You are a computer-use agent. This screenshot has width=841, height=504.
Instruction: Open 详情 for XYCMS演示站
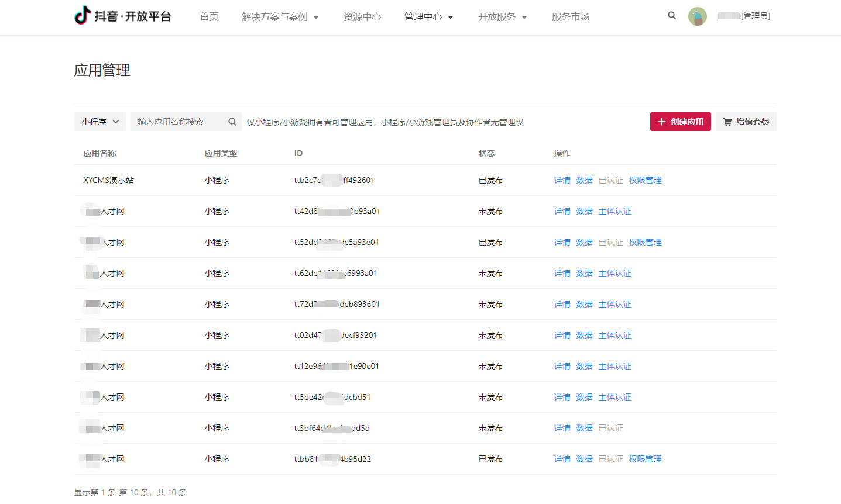(x=562, y=180)
